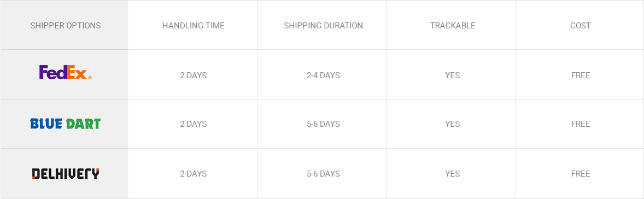Click the FedEx logo
The width and height of the screenshot is (644, 199).
tap(65, 72)
